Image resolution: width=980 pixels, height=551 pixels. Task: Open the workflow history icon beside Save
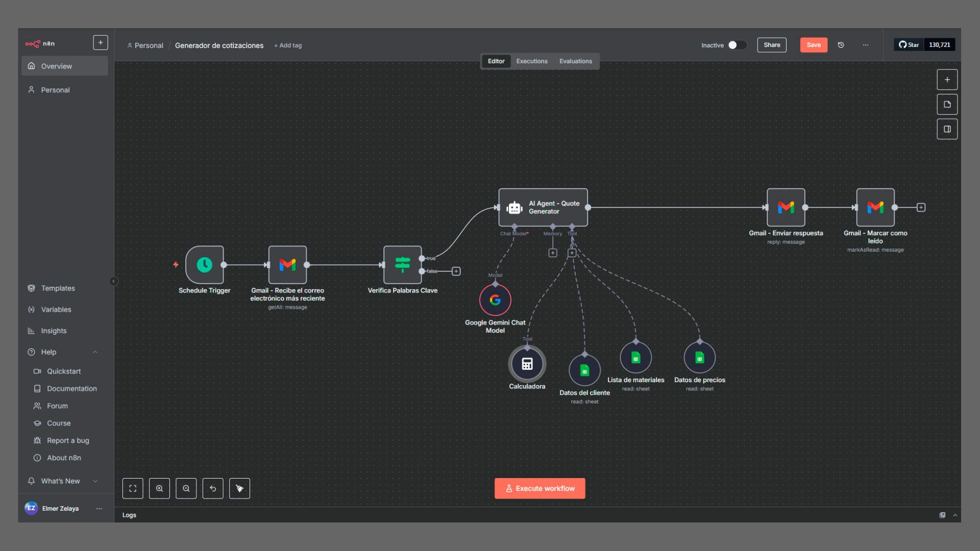point(841,45)
